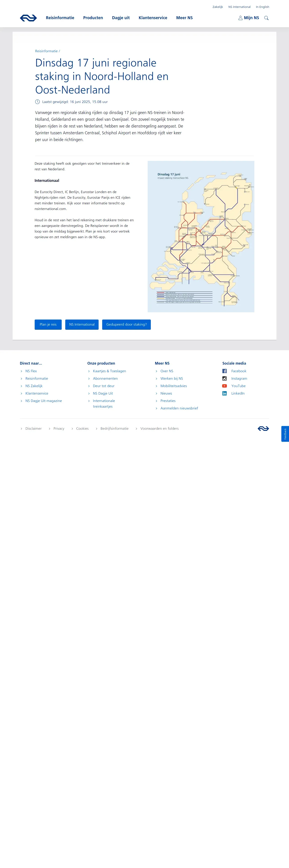Open NS Dagje Uit-magazine link
The width and height of the screenshot is (289, 868).
click(x=43, y=401)
